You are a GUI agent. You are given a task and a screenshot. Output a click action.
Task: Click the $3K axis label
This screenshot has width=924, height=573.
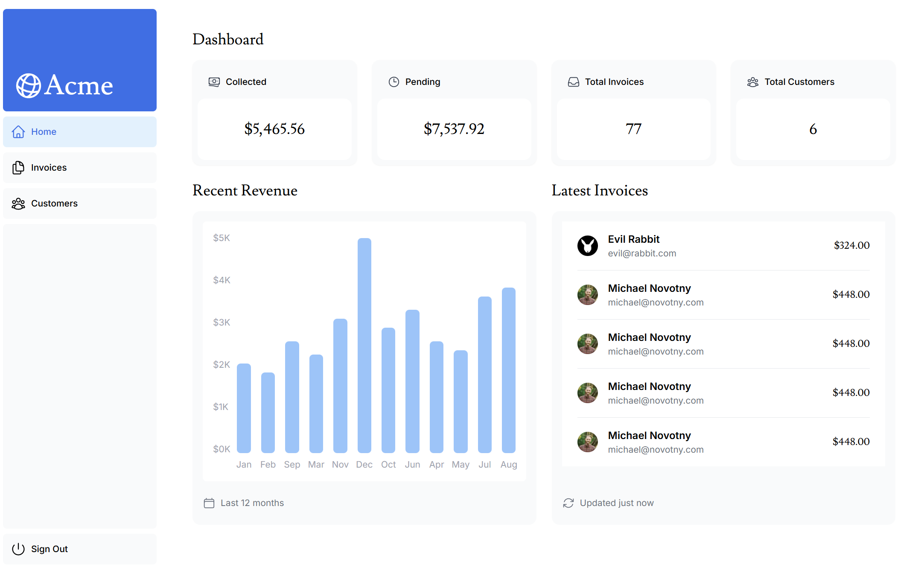[222, 323]
